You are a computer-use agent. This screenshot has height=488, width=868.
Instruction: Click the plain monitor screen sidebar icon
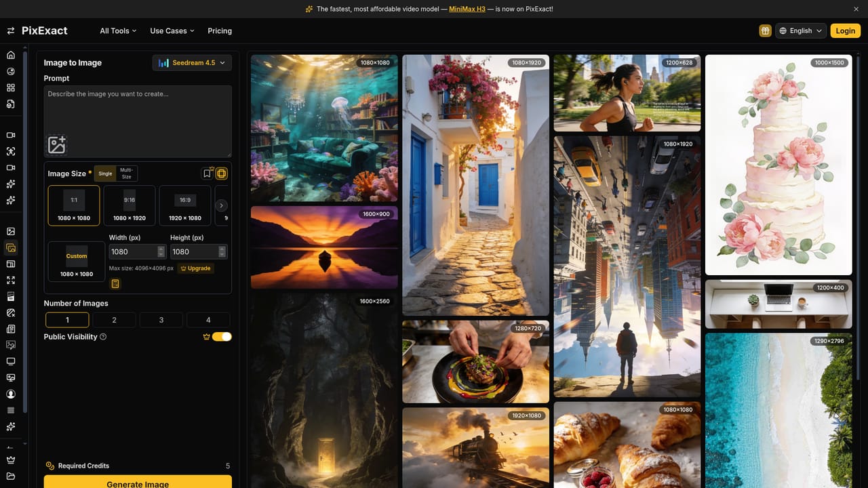[10, 361]
